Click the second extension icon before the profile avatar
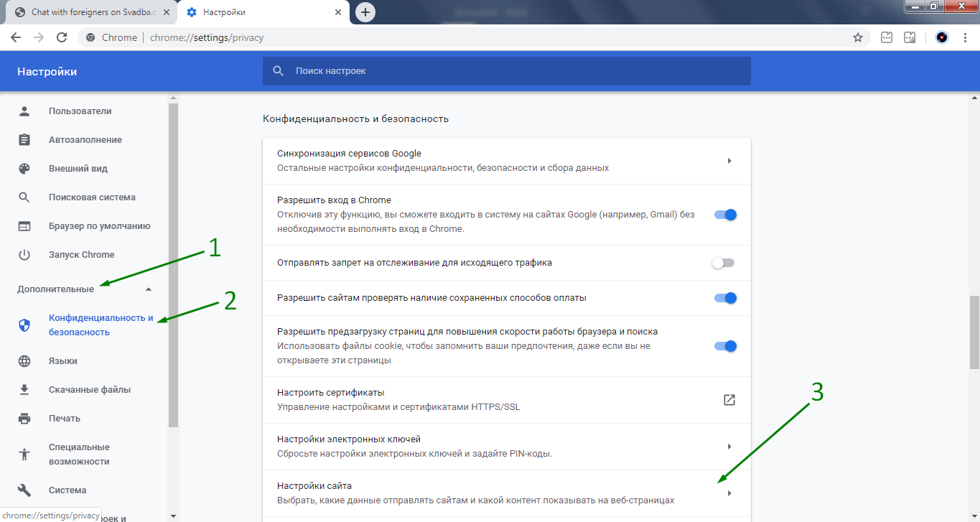Image resolution: width=980 pixels, height=522 pixels. click(x=910, y=37)
